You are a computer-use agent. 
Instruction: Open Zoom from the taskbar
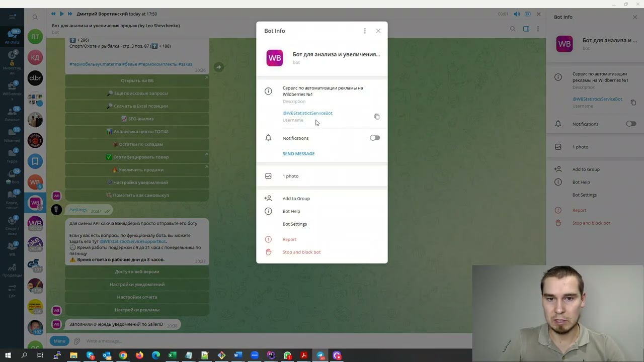pyautogui.click(x=255, y=355)
